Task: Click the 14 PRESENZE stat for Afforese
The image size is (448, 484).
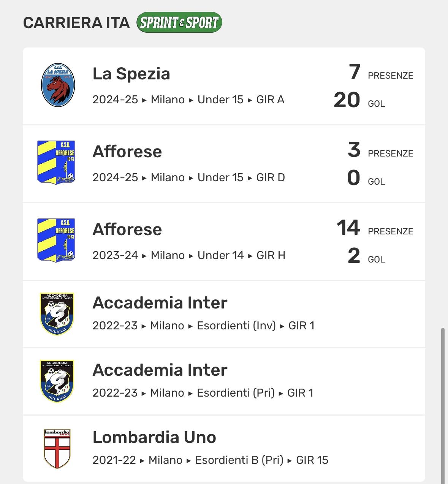Action: [375, 228]
